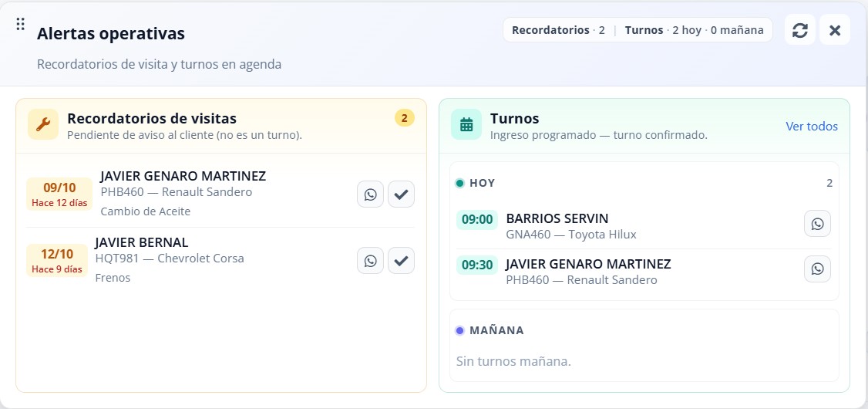
Task: Click the Recordatorios de visitas heading
Action: point(152,118)
